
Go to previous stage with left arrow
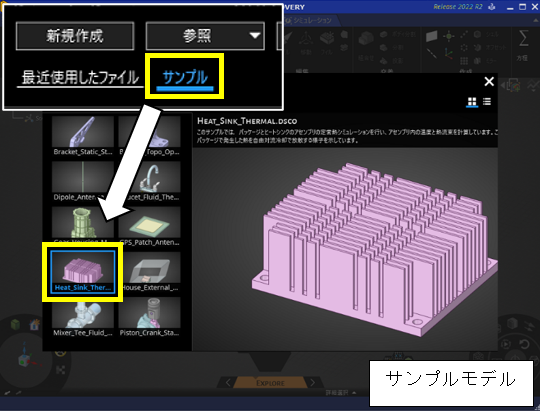[x=228, y=382]
